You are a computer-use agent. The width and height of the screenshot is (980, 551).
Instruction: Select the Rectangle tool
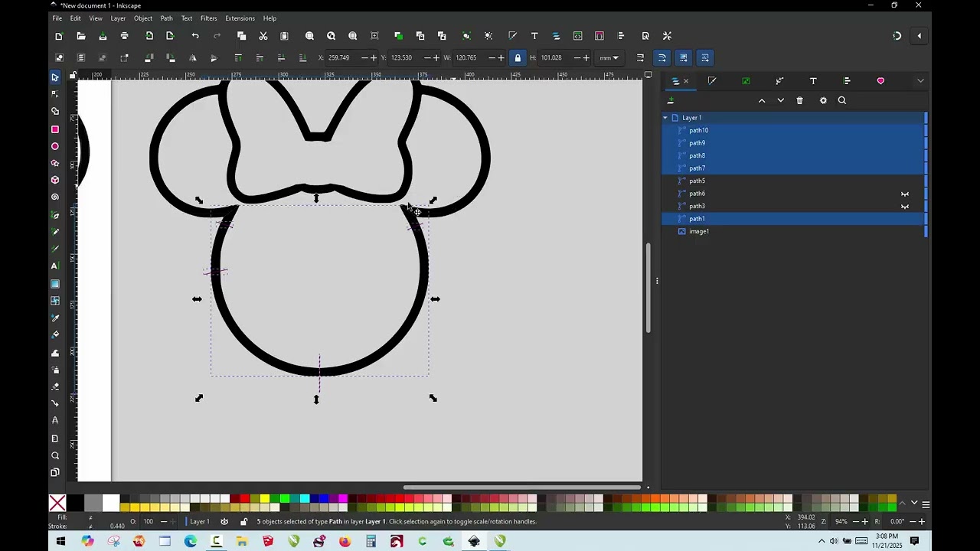click(55, 129)
